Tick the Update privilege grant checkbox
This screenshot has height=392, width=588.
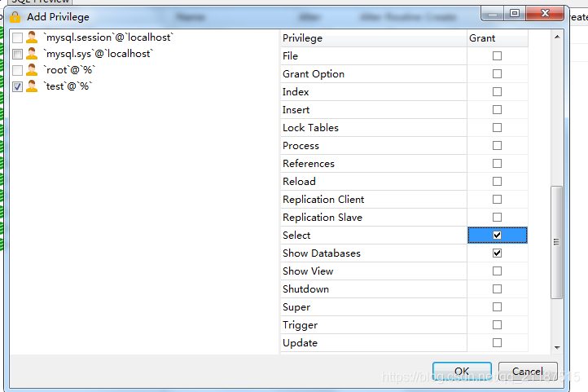coord(497,343)
